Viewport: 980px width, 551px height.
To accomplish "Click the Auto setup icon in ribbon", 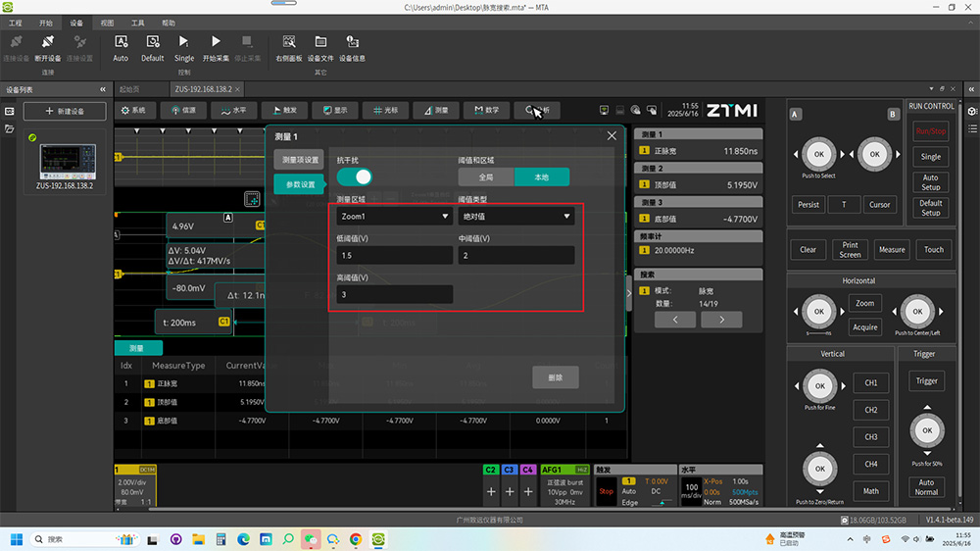I will tap(121, 43).
